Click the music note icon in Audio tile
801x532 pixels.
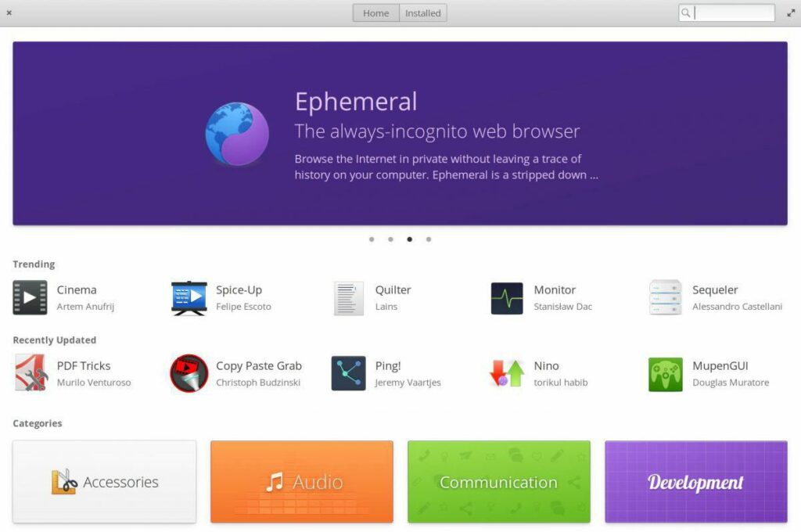pyautogui.click(x=275, y=482)
